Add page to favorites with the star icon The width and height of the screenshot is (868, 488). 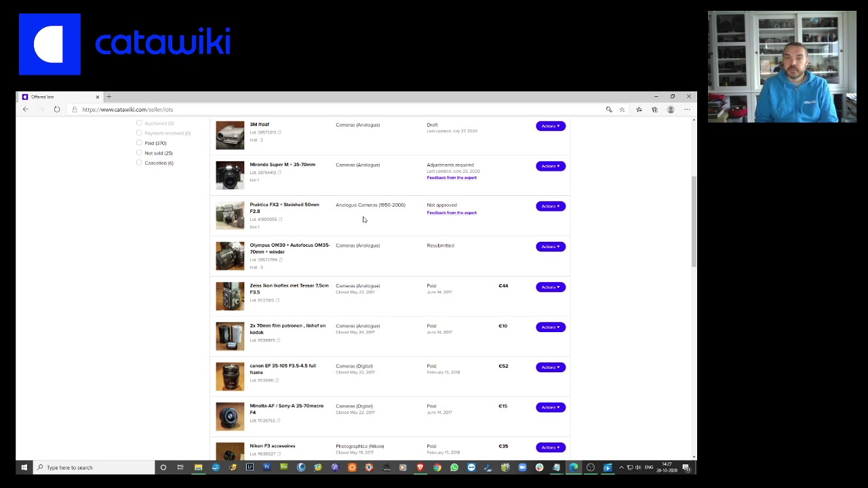tap(622, 109)
